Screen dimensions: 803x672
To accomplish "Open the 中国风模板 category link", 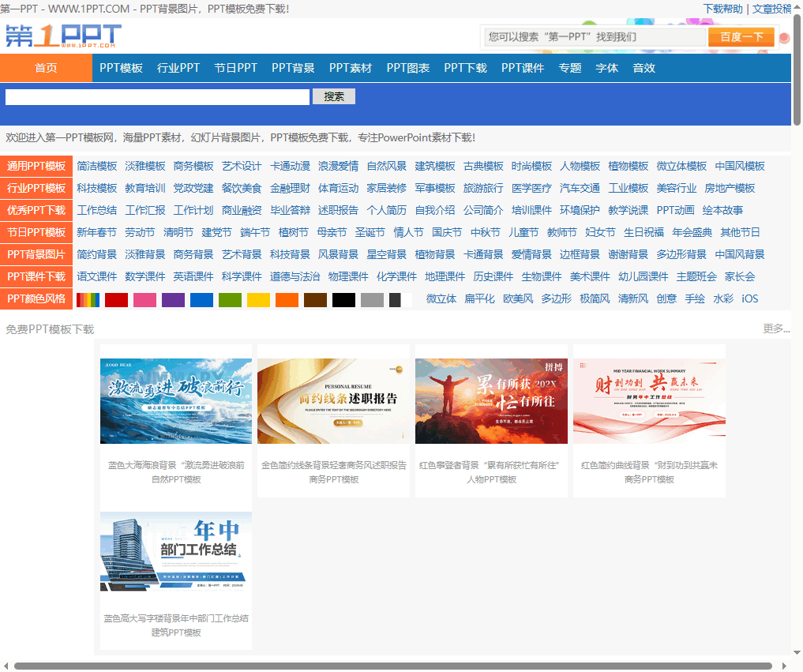I will click(740, 166).
